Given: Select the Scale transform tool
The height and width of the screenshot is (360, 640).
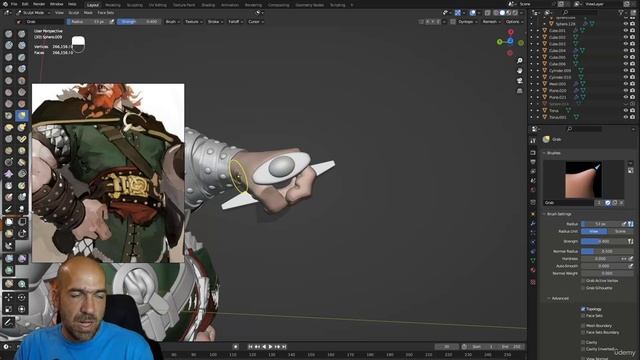Looking at the screenshot, I should [x=9, y=309].
